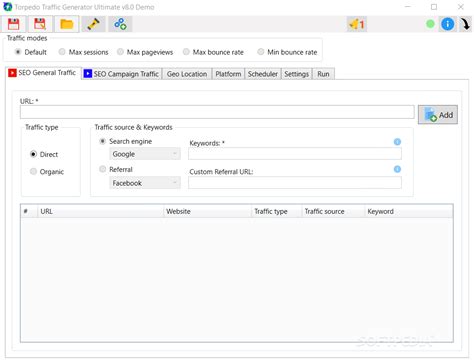Open the Scheduler tab

click(263, 74)
